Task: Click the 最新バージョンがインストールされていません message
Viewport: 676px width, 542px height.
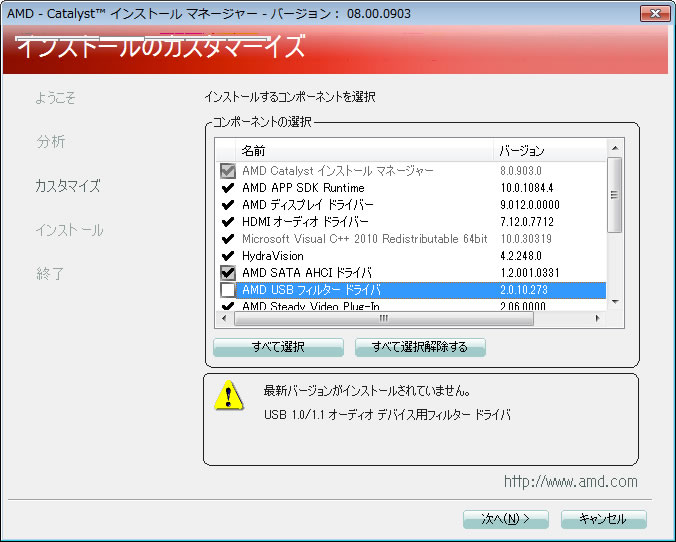Action: [x=367, y=391]
